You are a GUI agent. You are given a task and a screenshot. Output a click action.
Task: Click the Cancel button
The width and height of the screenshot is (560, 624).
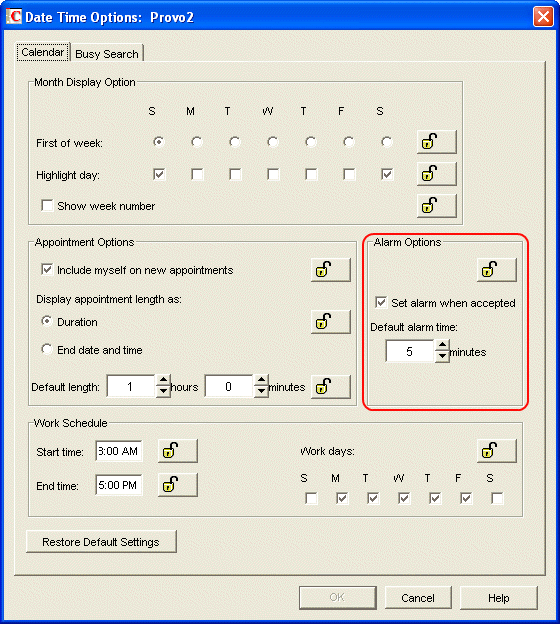(418, 598)
